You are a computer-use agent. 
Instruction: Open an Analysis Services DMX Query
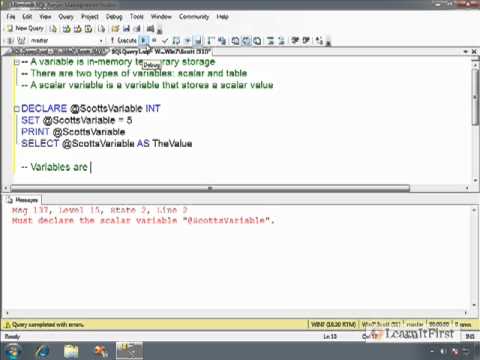pos(77,29)
